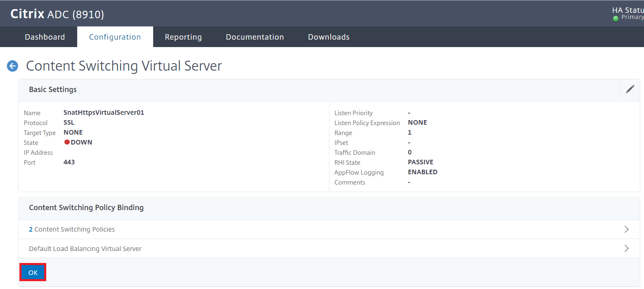This screenshot has width=644, height=289.
Task: Click the red DOWN state indicator
Action: pyautogui.click(x=67, y=142)
